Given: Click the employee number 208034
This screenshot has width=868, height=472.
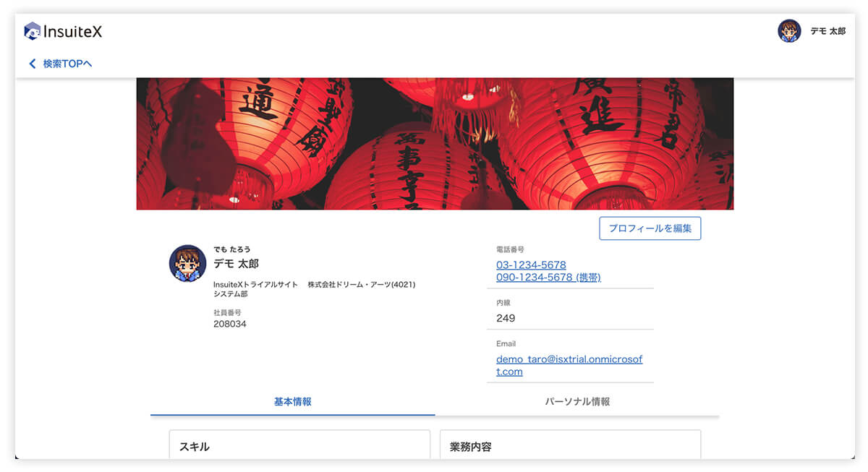Looking at the screenshot, I should click(x=230, y=325).
